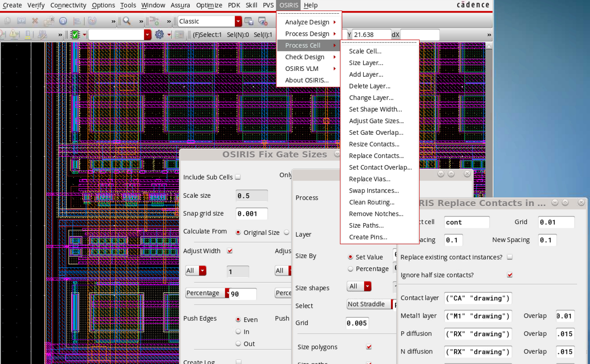Click the Delete (X) toolbar icon
The height and width of the screenshot is (364, 590).
[35, 21]
